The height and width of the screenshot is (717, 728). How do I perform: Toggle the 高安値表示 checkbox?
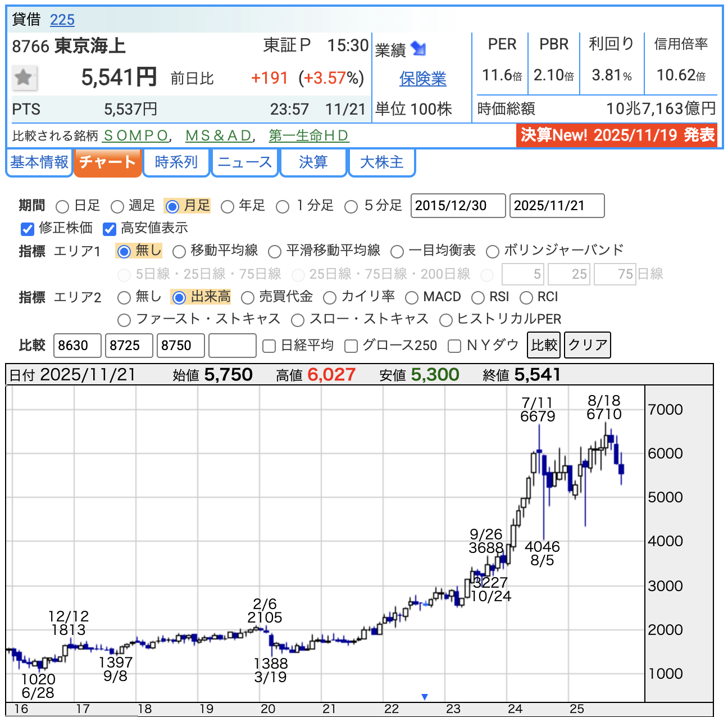pyautogui.click(x=110, y=229)
